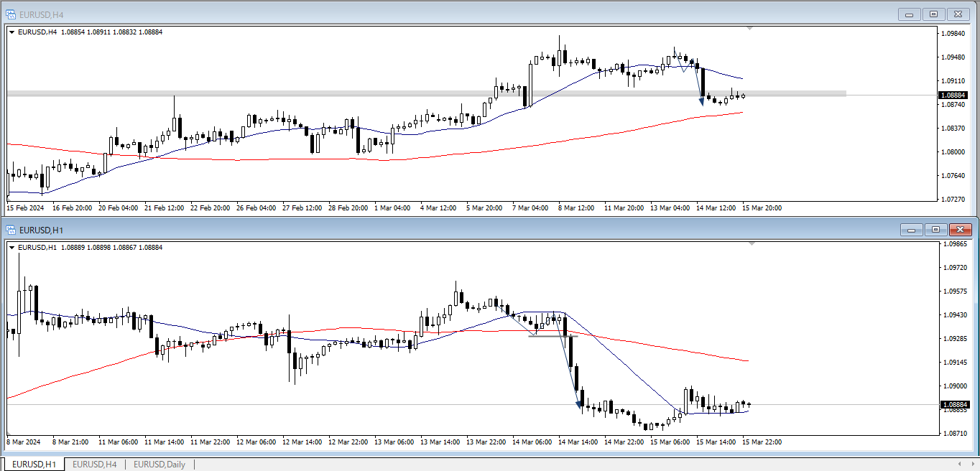This screenshot has height=471, width=980.
Task: Click chart shift triangle on H1 chart
Action: point(752,244)
